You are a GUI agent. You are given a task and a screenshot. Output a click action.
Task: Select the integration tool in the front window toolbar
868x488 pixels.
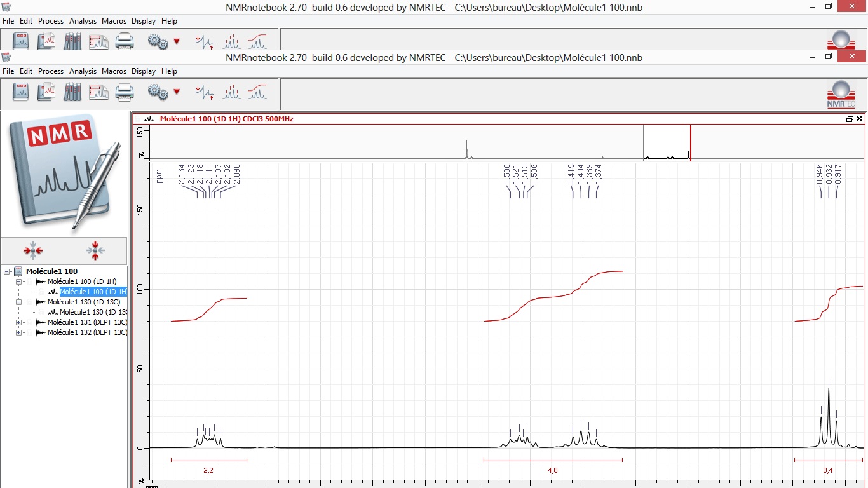point(257,93)
